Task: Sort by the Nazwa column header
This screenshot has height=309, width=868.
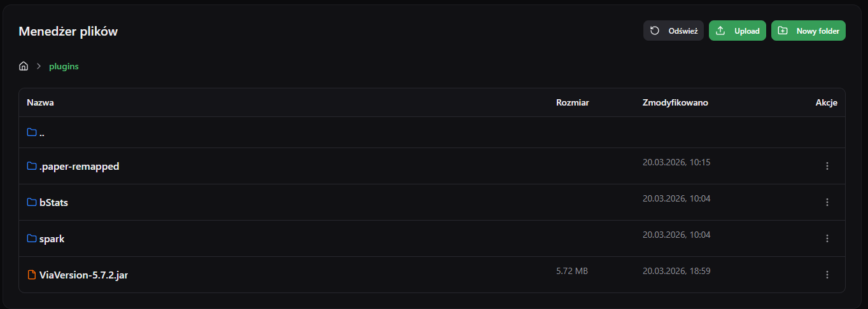Action: 40,102
